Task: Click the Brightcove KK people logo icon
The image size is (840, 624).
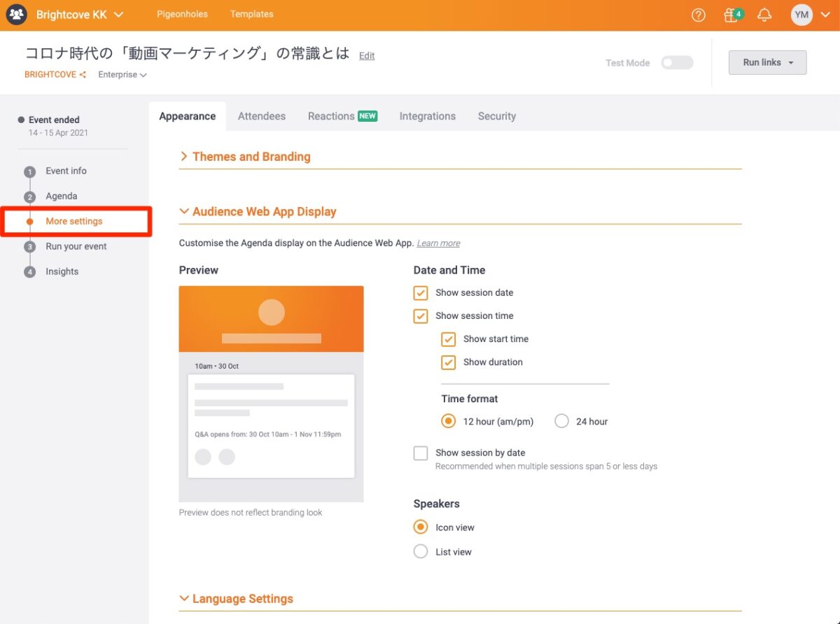Action: coord(16,15)
